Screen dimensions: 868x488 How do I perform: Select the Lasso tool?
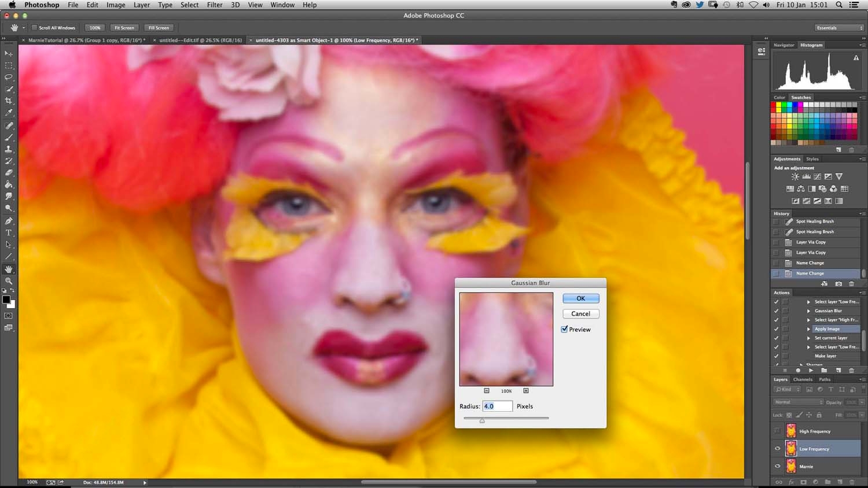click(9, 77)
